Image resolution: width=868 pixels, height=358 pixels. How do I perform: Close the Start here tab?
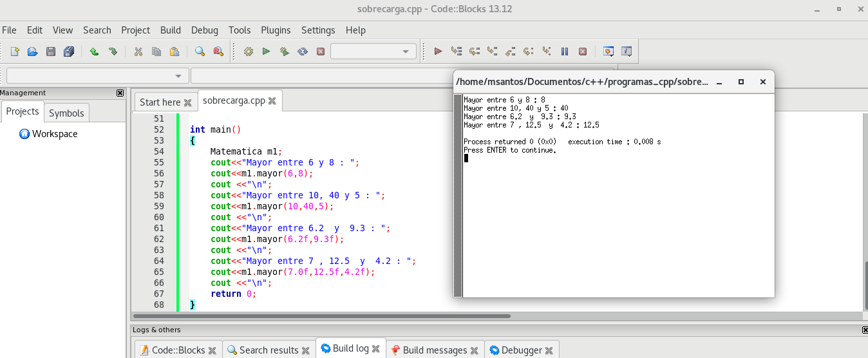[188, 102]
